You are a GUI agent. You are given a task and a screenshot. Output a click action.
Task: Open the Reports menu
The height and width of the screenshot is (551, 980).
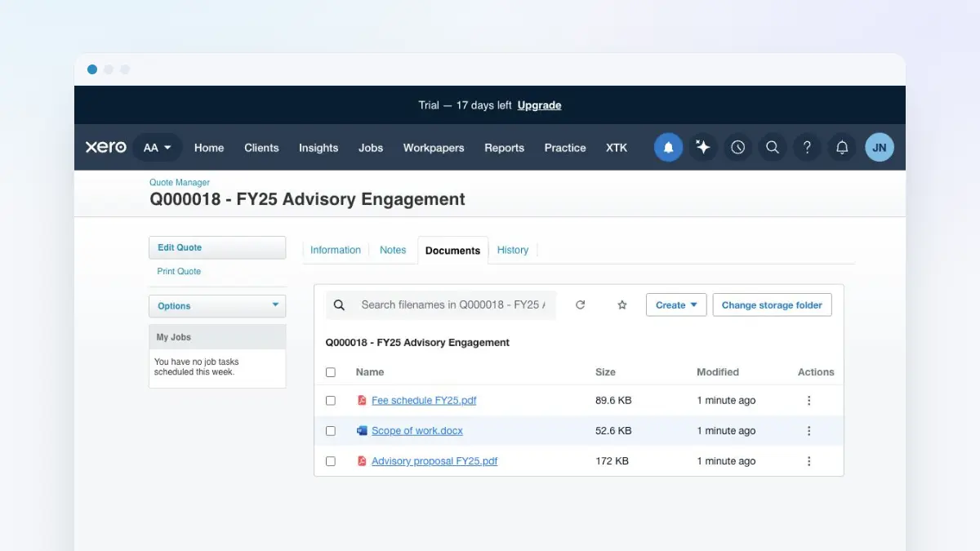pos(504,148)
